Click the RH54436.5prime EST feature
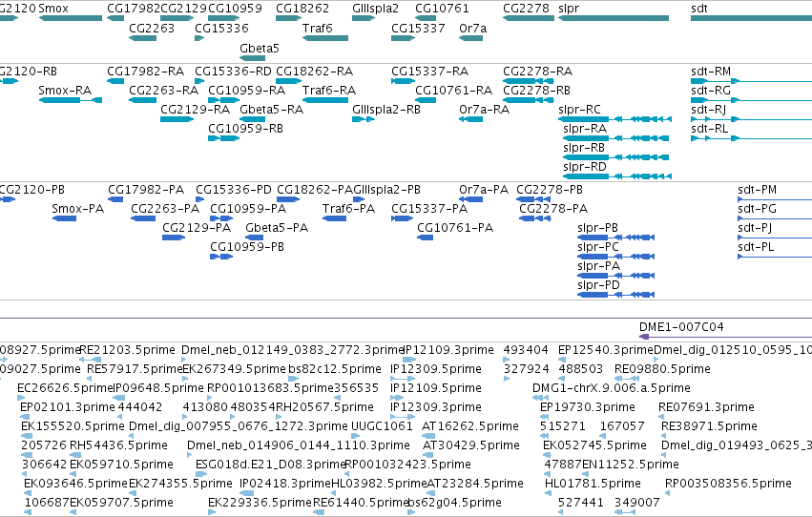Image resolution: width=812 pixels, height=517 pixels. pyautogui.click(x=74, y=455)
